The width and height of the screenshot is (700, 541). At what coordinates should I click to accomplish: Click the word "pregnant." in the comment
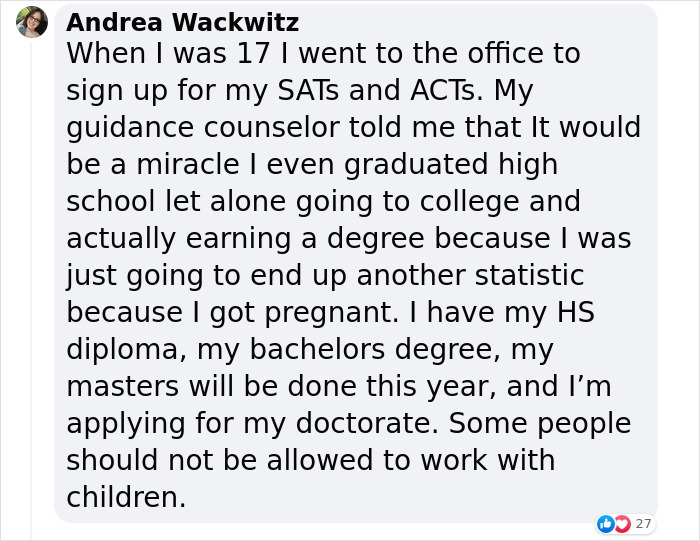[x=332, y=313]
